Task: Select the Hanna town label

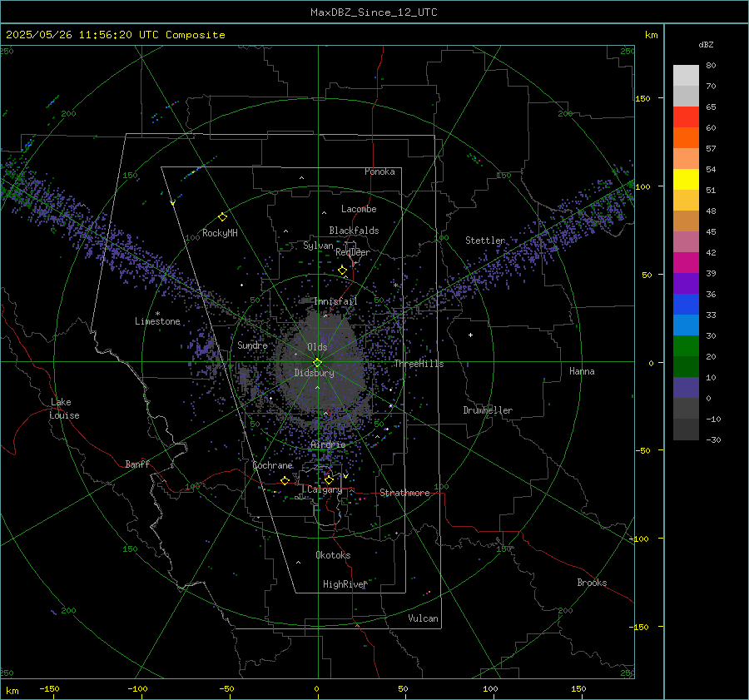Action: [x=582, y=371]
